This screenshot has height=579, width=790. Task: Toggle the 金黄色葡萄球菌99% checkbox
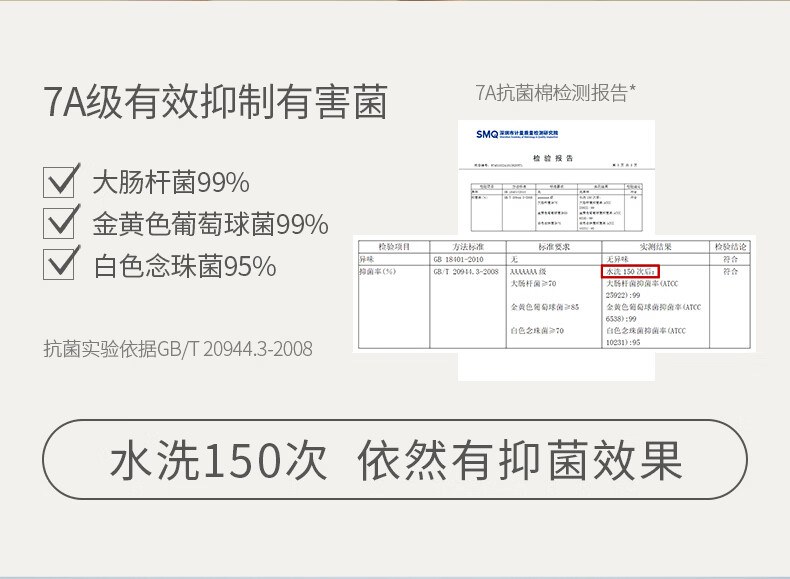point(62,222)
